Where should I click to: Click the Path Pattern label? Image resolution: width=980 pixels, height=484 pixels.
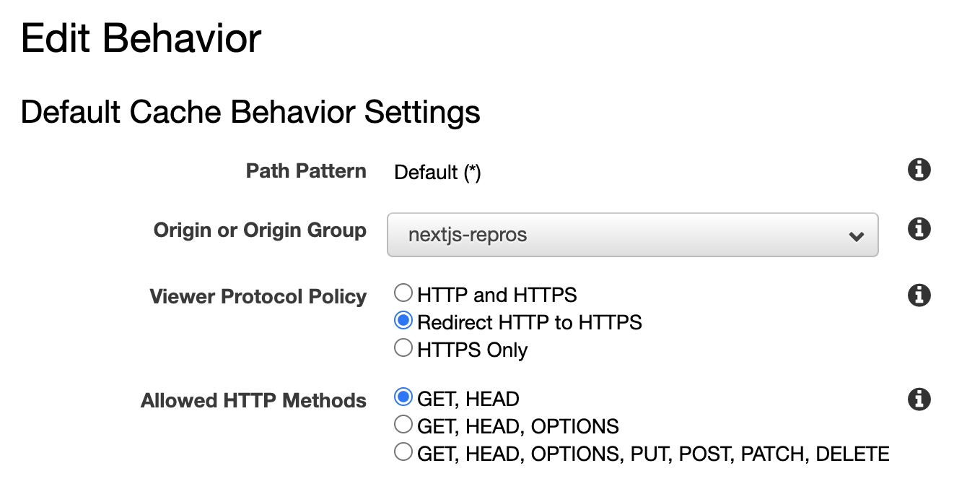point(306,171)
